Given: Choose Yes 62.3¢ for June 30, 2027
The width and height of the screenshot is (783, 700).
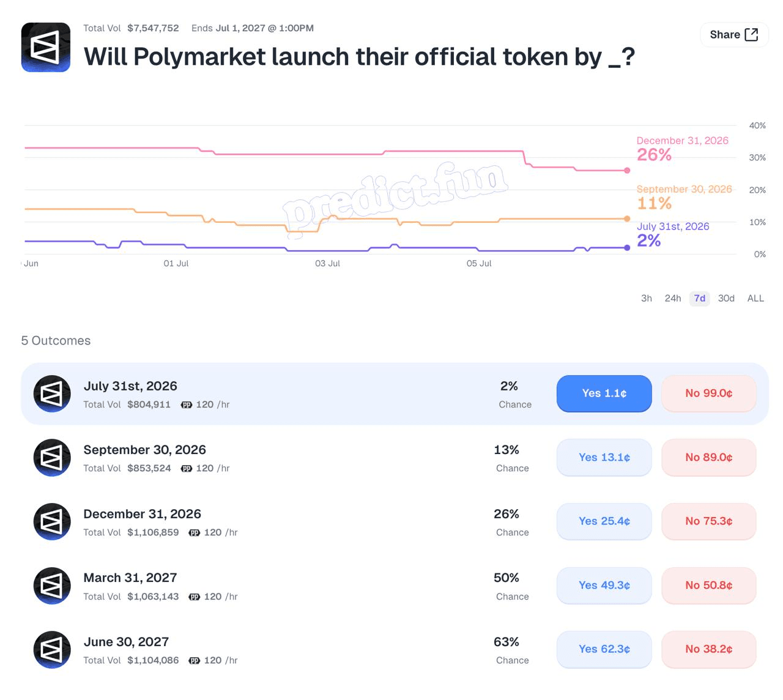Looking at the screenshot, I should point(604,649).
